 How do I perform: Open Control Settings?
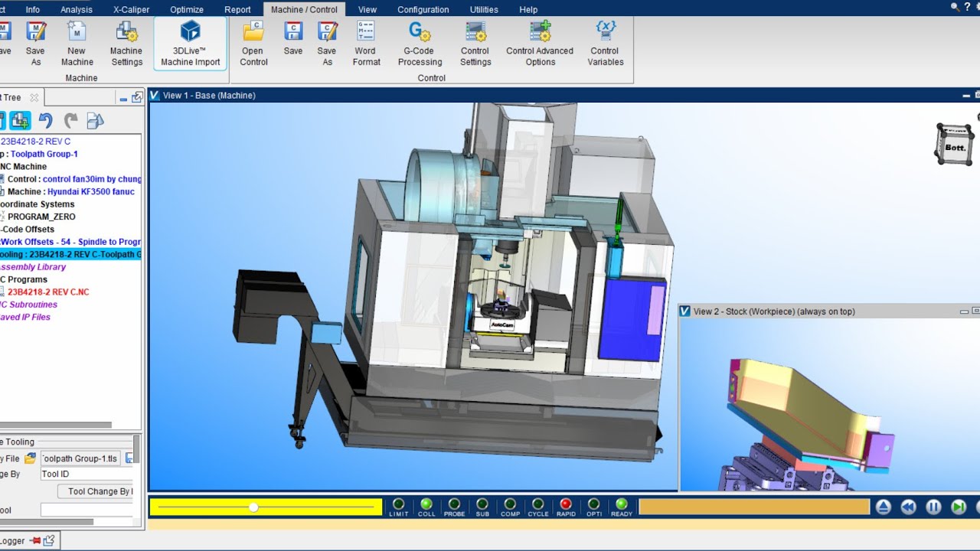475,44
